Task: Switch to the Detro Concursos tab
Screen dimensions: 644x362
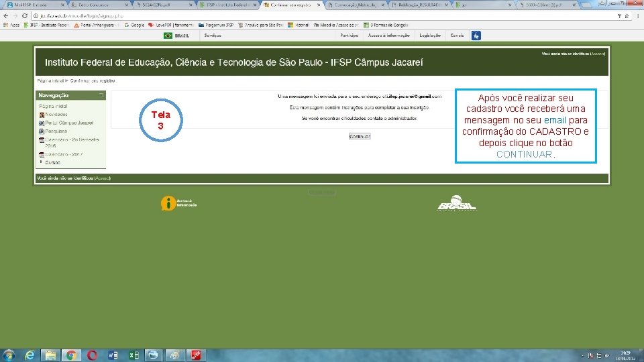Action: pos(99,5)
